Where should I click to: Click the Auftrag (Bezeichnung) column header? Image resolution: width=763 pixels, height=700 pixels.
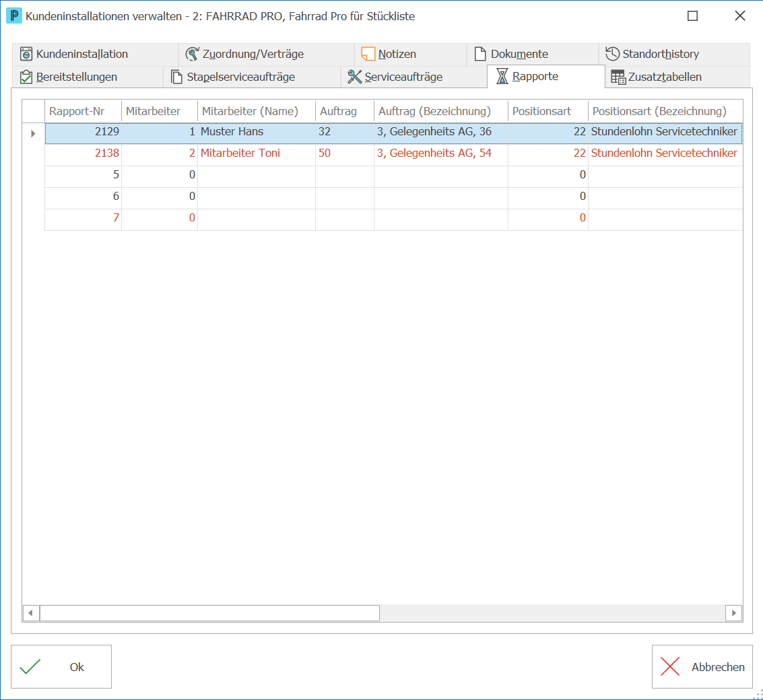(x=441, y=112)
